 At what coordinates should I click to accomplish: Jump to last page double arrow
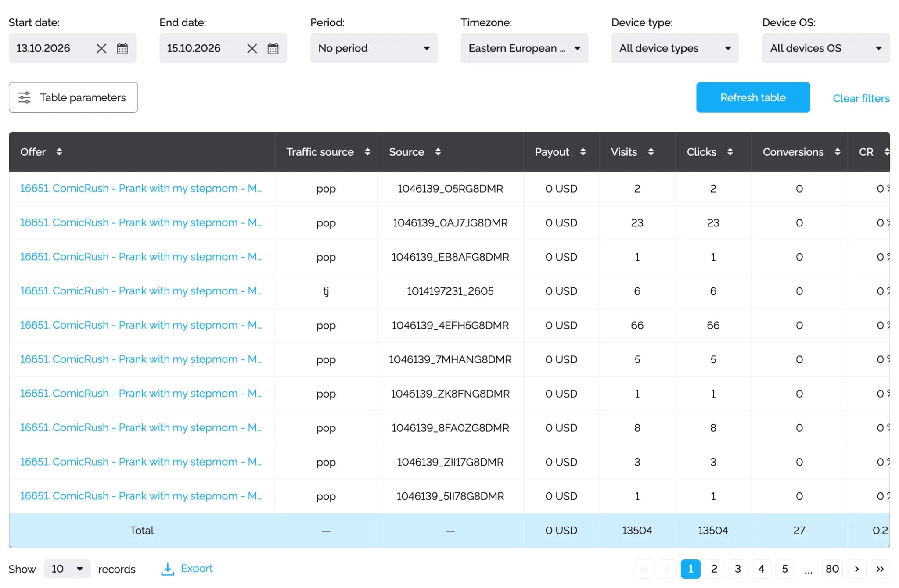tap(880, 569)
